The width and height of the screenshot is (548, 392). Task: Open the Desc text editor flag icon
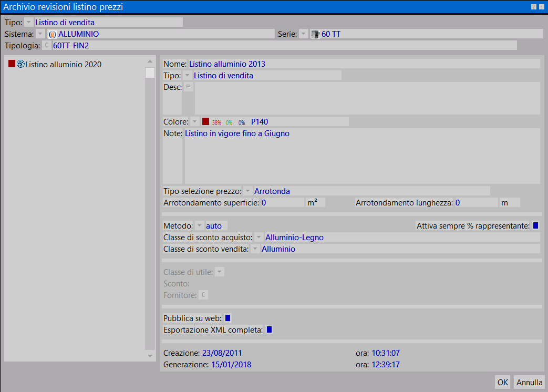click(189, 87)
